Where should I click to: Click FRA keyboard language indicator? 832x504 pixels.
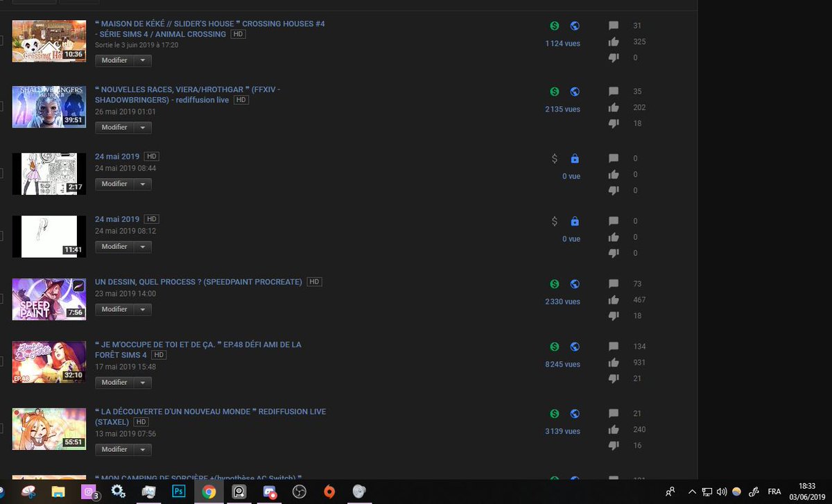774,492
